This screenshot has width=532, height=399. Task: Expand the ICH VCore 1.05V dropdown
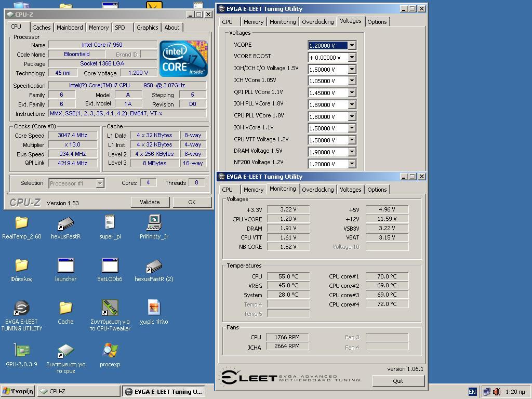click(x=352, y=81)
